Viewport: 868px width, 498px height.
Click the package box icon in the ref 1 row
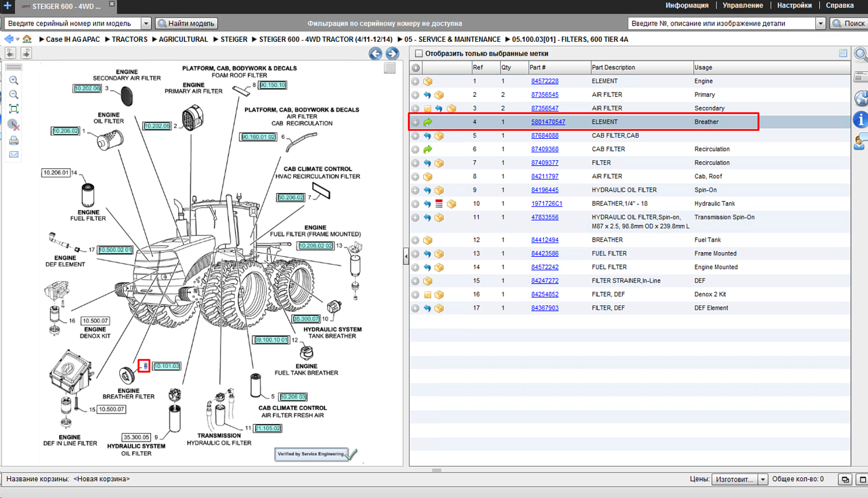pos(428,82)
